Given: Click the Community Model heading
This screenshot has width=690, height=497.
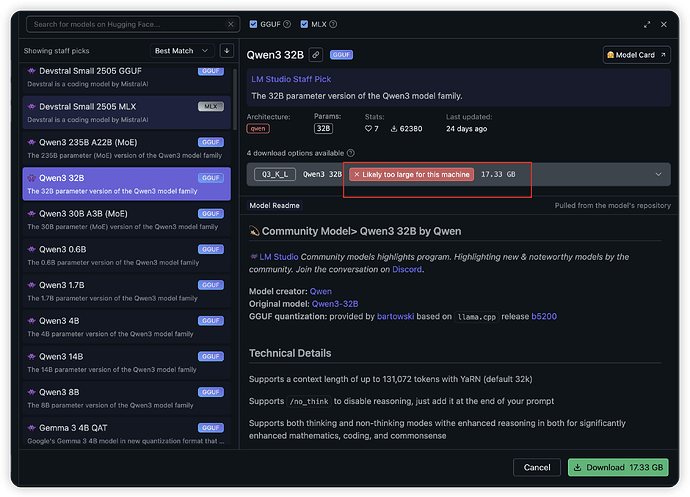Looking at the screenshot, I should pos(355,232).
